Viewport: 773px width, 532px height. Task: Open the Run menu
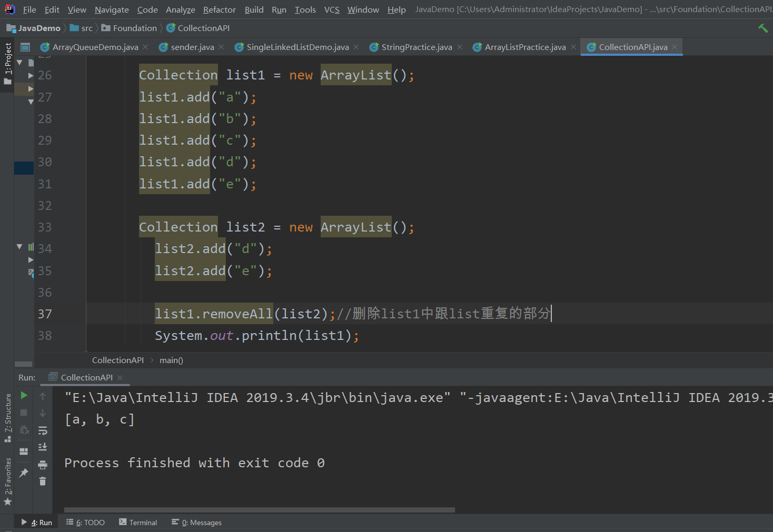(279, 9)
